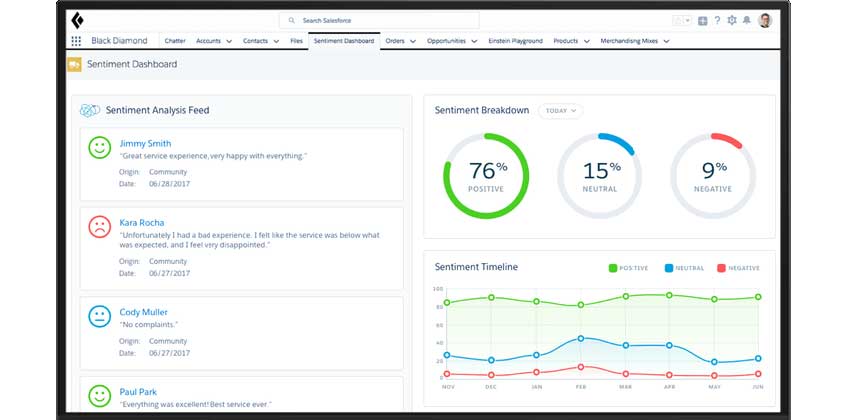Open the Products tab
This screenshot has width=848, height=420.
[566, 41]
